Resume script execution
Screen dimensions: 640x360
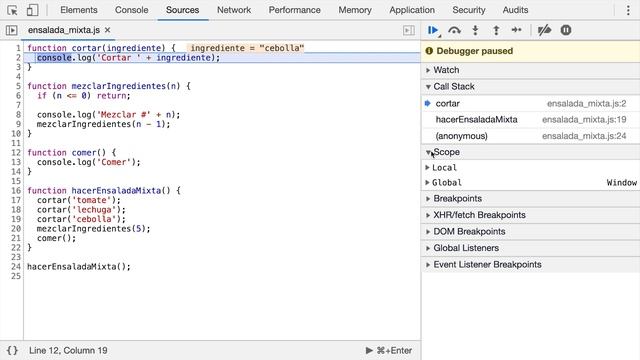coord(433,30)
